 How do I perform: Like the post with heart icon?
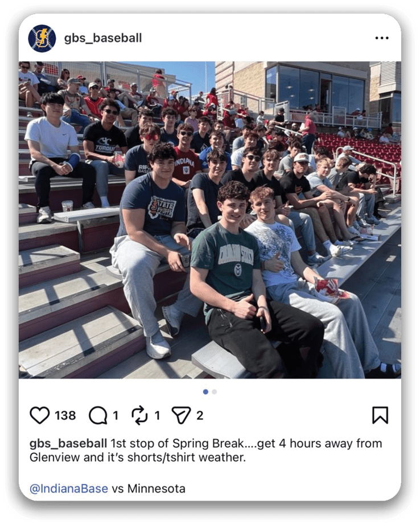40,415
